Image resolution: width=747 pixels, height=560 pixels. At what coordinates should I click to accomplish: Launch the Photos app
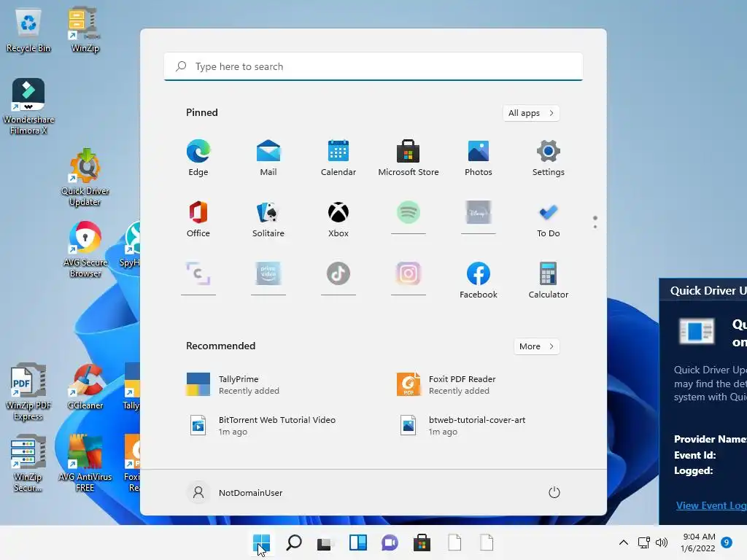tap(479, 157)
